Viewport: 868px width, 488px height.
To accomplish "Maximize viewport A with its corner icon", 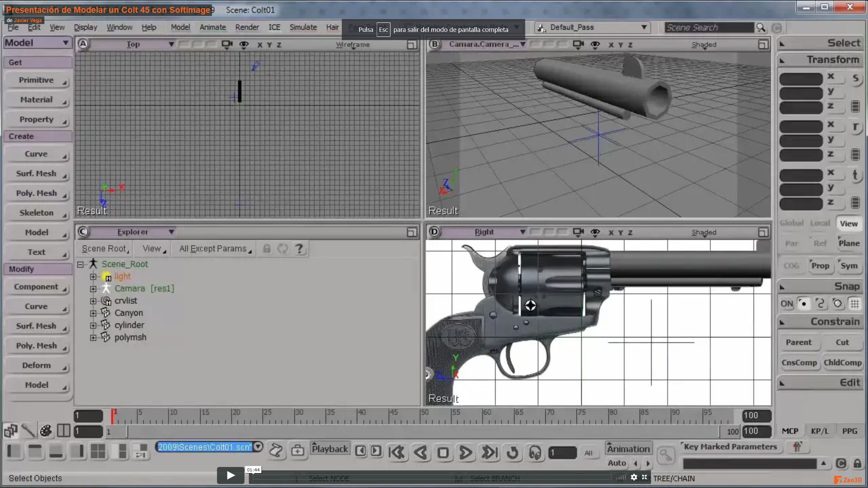I will tap(412, 45).
